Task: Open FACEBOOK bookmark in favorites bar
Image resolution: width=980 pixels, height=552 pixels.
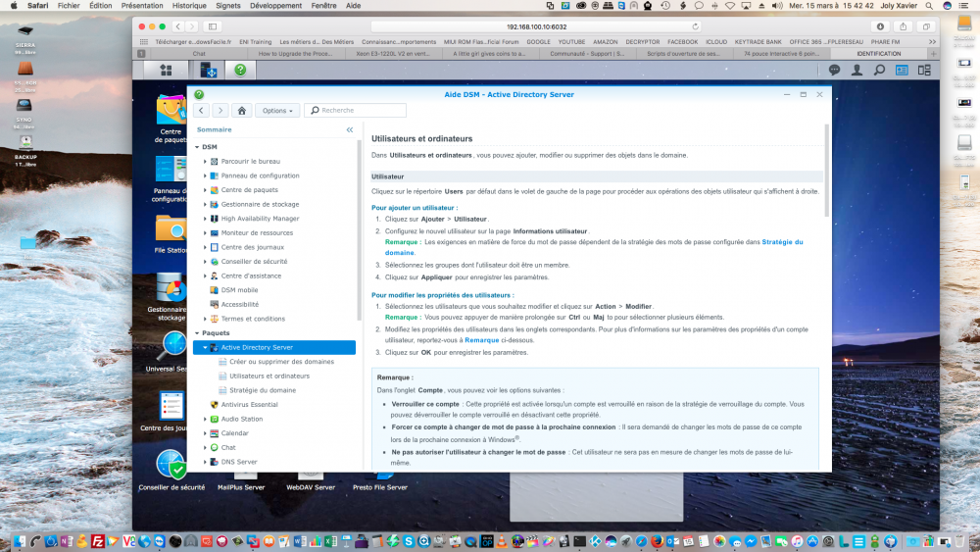Action: click(682, 42)
